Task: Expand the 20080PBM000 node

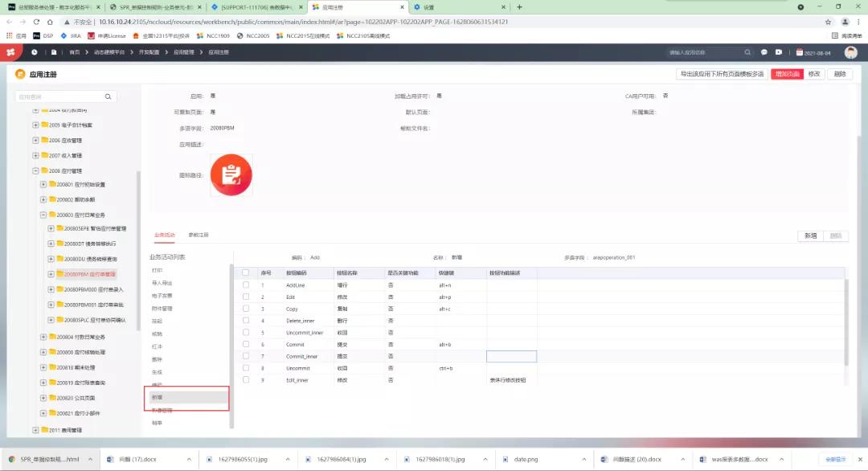Action: pyautogui.click(x=51, y=289)
